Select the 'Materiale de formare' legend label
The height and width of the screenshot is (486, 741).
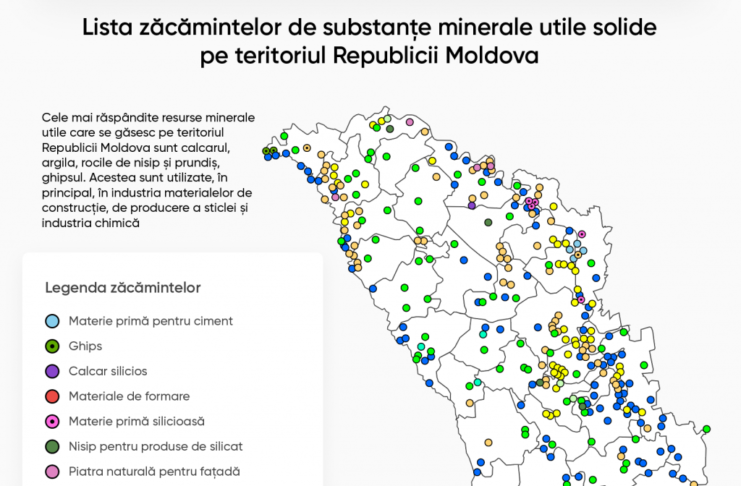click(129, 396)
